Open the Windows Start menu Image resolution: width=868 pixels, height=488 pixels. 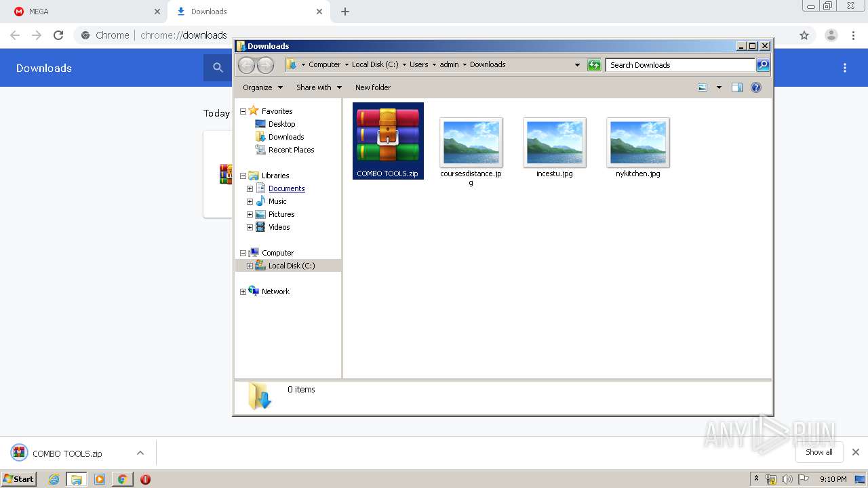click(19, 479)
